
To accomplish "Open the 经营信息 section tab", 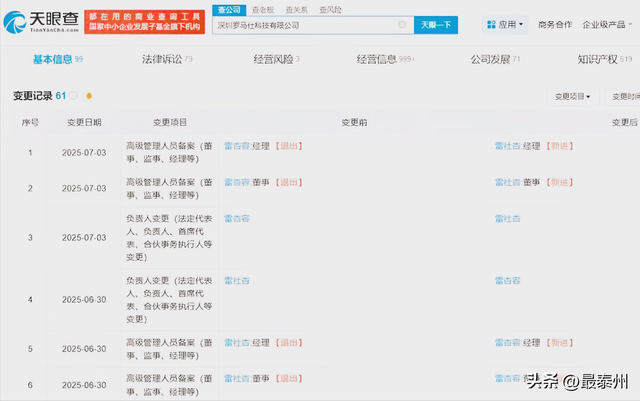I will (385, 60).
